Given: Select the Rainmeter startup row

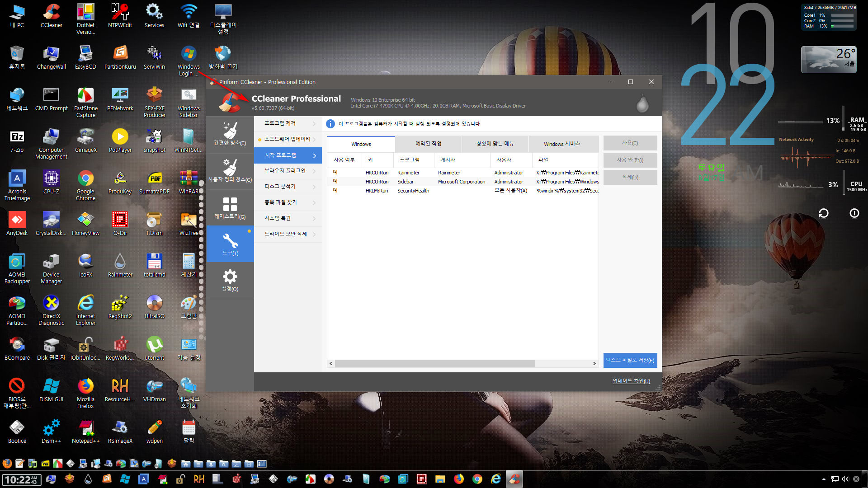Looking at the screenshot, I should click(x=463, y=173).
